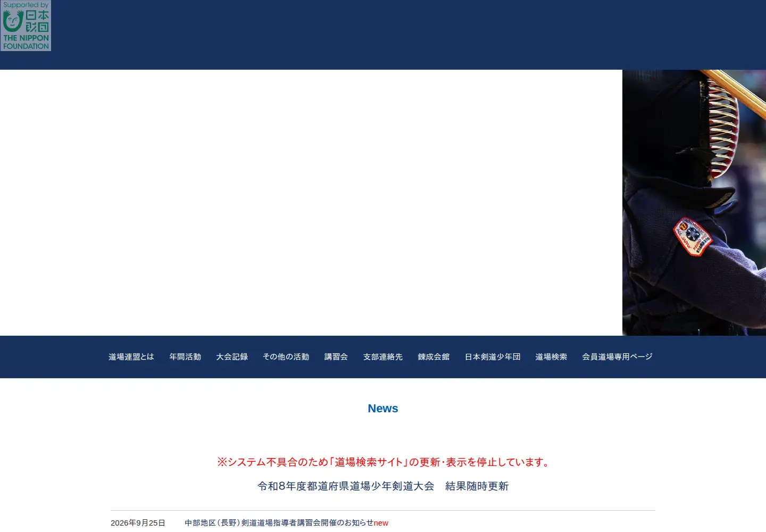Viewport: 766px width, 532px height.
Task: Go to その他の活動 page
Action: click(x=286, y=357)
